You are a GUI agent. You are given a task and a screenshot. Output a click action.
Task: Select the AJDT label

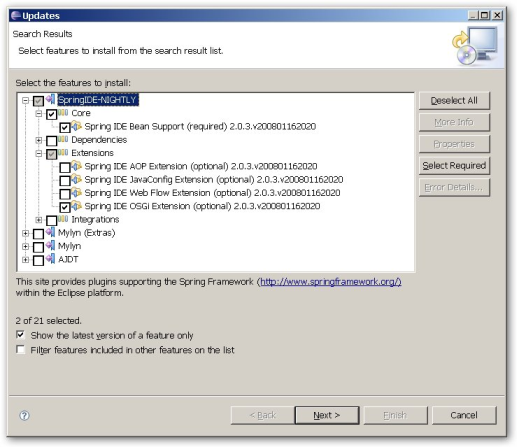coord(68,259)
